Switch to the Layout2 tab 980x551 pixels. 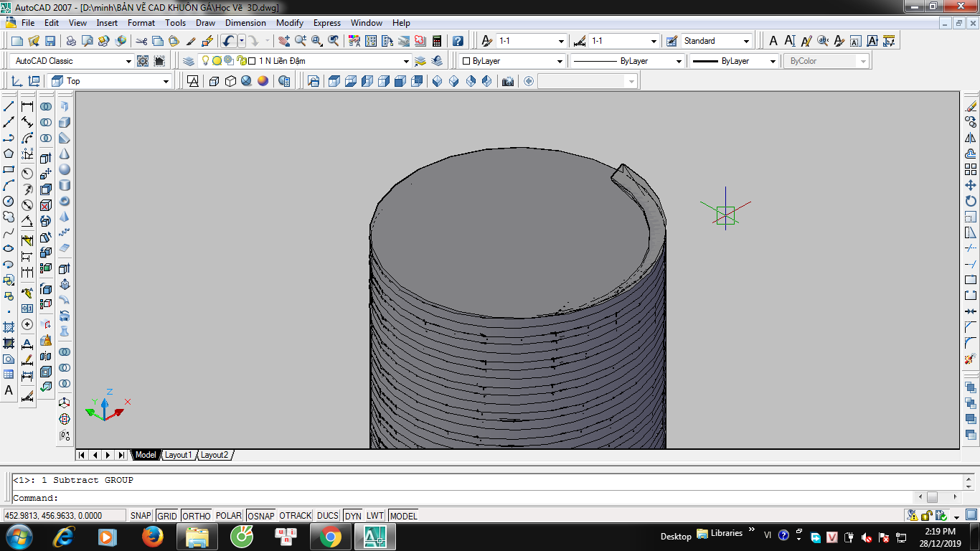point(214,455)
